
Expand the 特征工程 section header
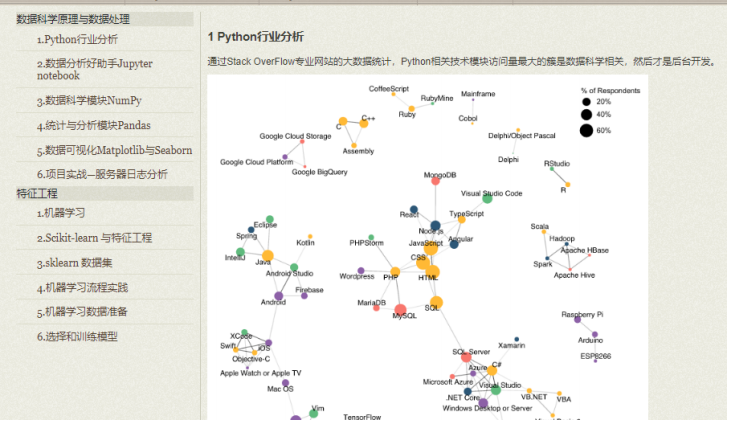coord(37,193)
